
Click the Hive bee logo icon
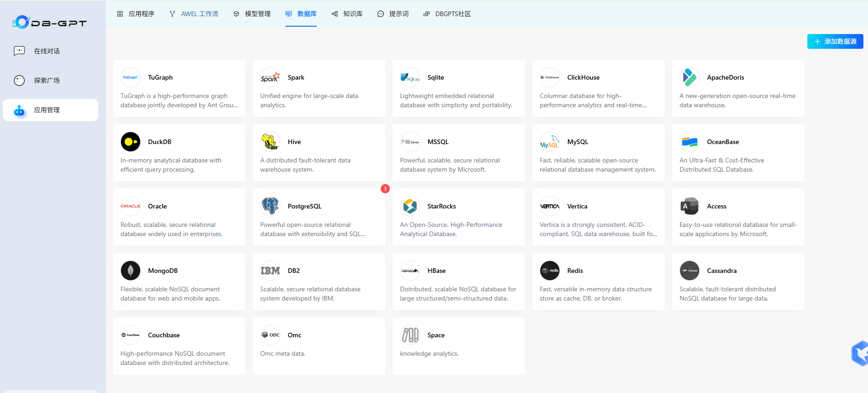tap(270, 142)
